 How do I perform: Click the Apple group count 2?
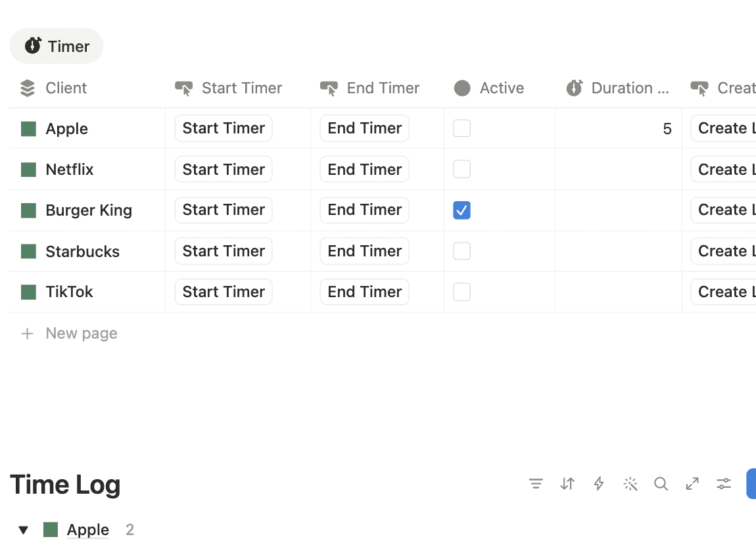pos(130,529)
